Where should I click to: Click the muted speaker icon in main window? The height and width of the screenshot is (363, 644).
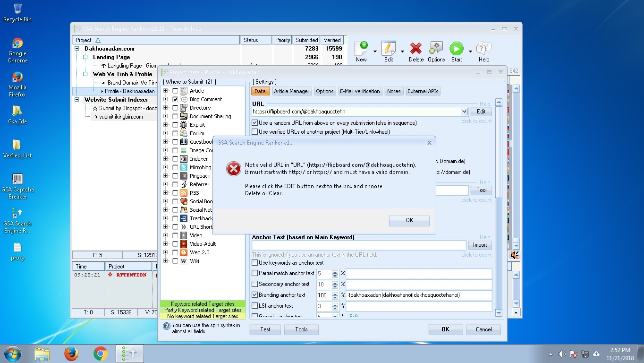[x=515, y=255]
